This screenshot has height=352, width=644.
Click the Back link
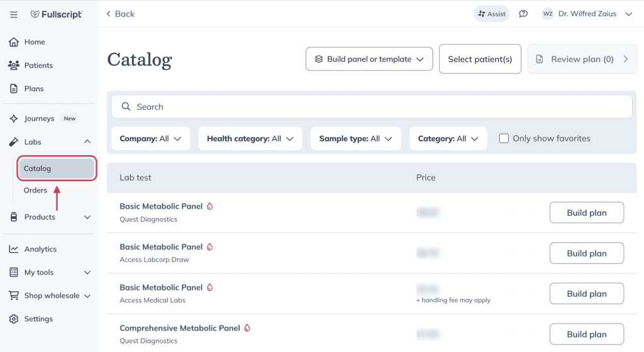point(120,14)
